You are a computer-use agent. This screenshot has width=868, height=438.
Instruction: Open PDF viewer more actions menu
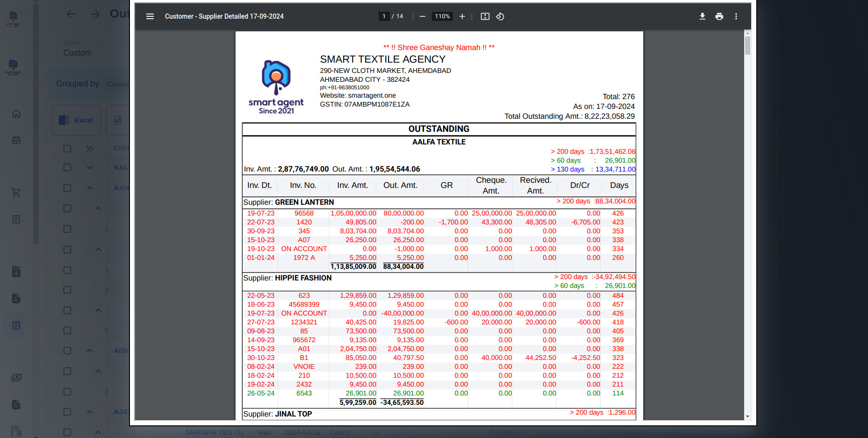click(x=736, y=16)
